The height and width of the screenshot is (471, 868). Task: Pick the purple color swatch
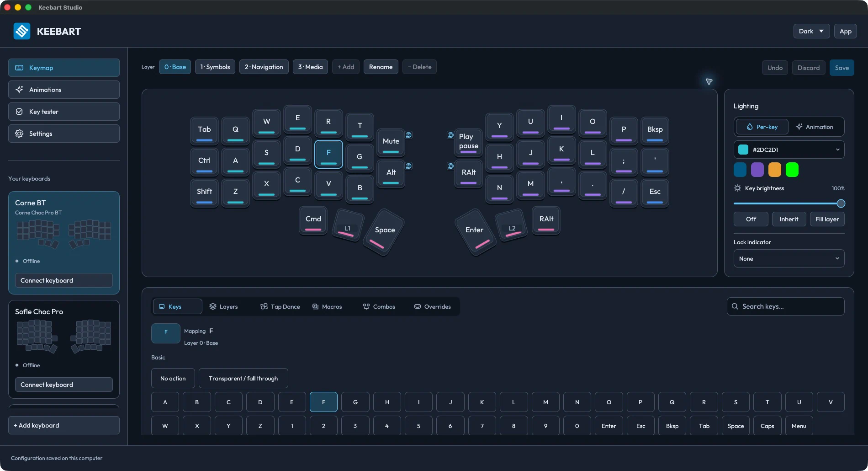pos(757,170)
